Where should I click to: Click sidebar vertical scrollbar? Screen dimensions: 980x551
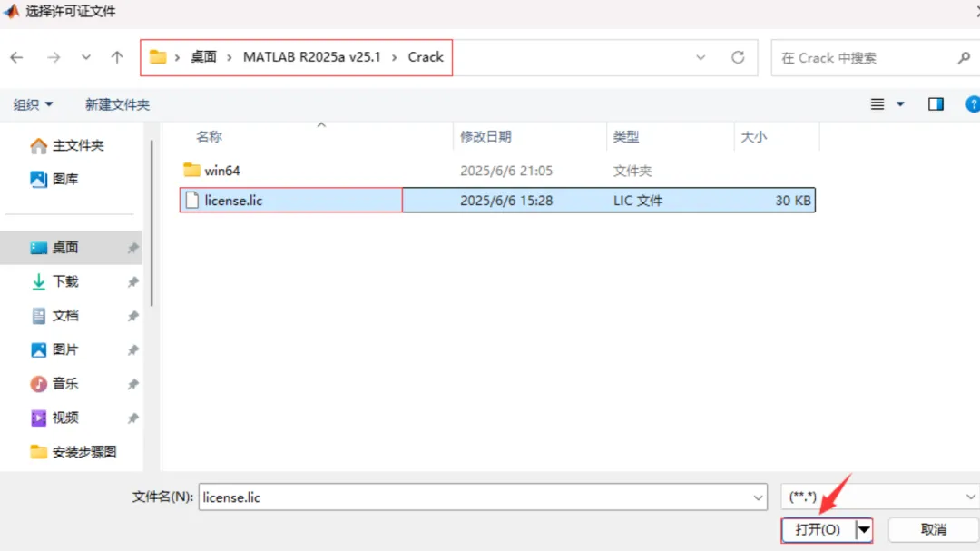click(x=152, y=223)
